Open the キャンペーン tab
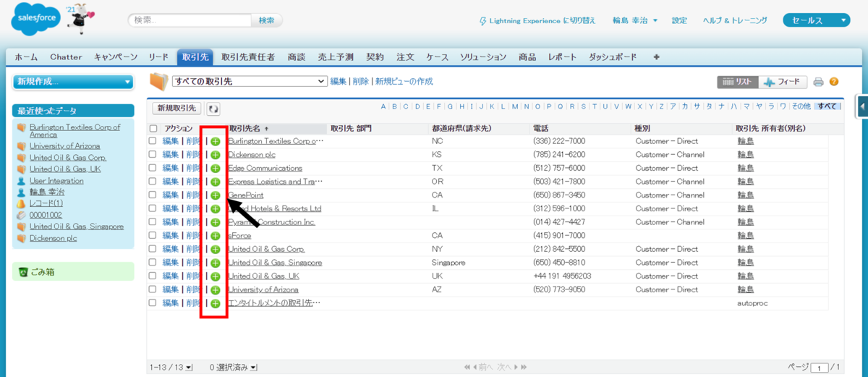The height and width of the screenshot is (377, 868). coord(116,57)
